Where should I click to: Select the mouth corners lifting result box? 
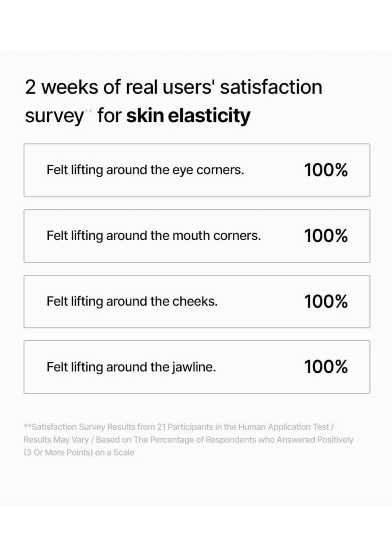tap(197, 236)
